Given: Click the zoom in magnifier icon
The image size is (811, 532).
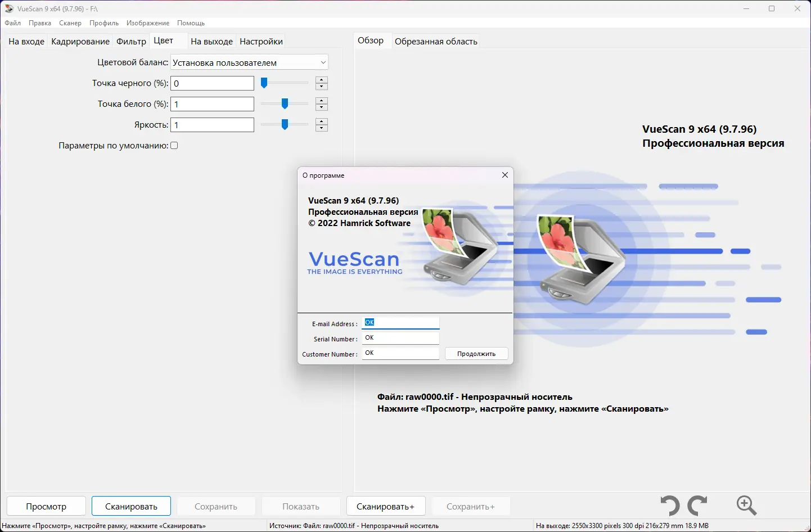Looking at the screenshot, I should click(x=747, y=506).
